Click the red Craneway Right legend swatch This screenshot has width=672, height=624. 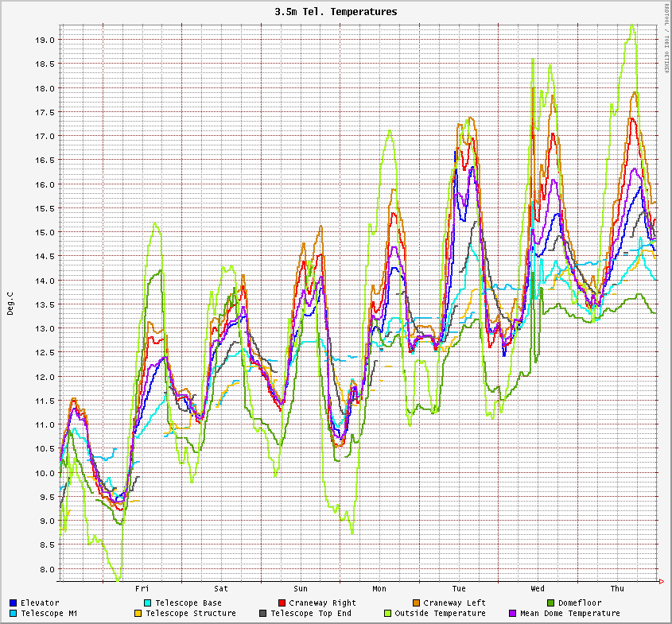282,603
